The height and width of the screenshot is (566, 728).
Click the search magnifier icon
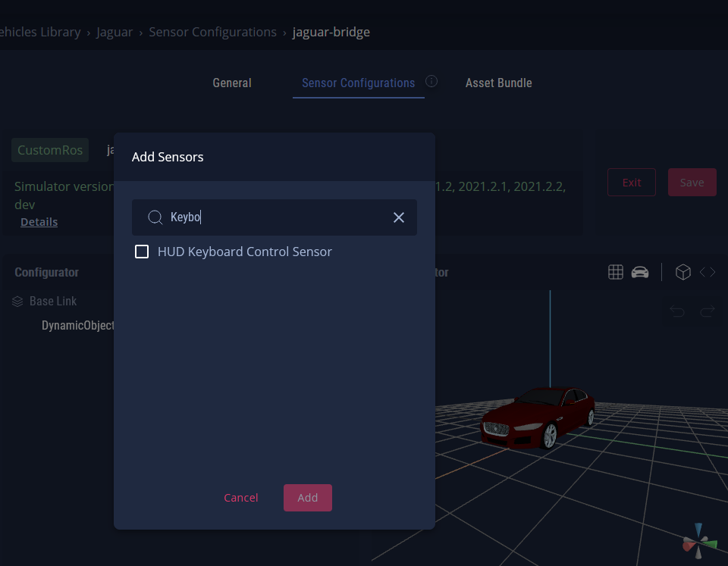(155, 217)
